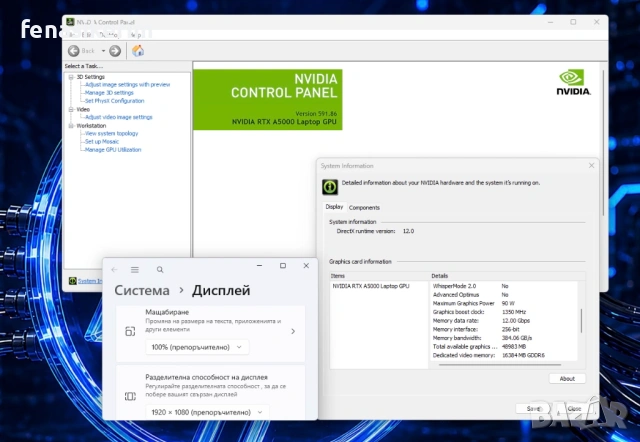Select the WhisperMode 2.0 row
Viewport: 640px width, 442px height.
point(504,286)
